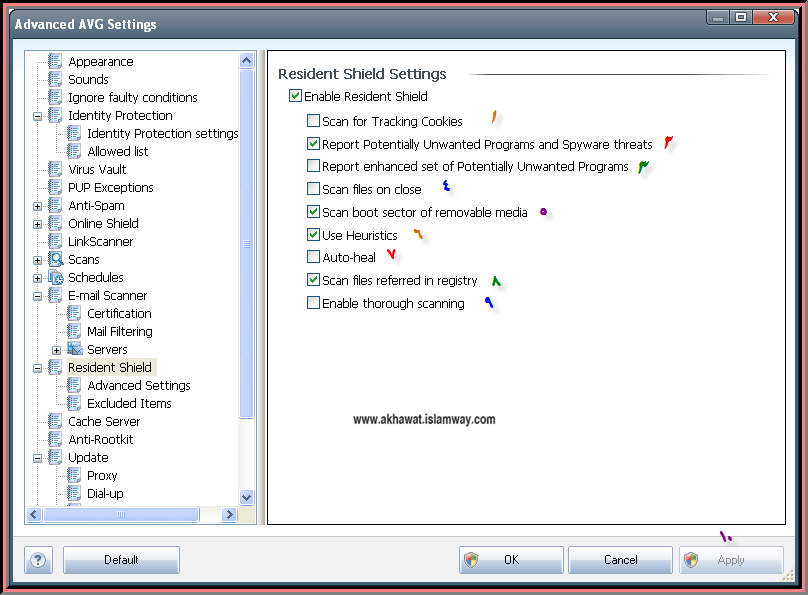Open the Virus Vault settings page
Screen dimensions: 808x595
(97, 169)
